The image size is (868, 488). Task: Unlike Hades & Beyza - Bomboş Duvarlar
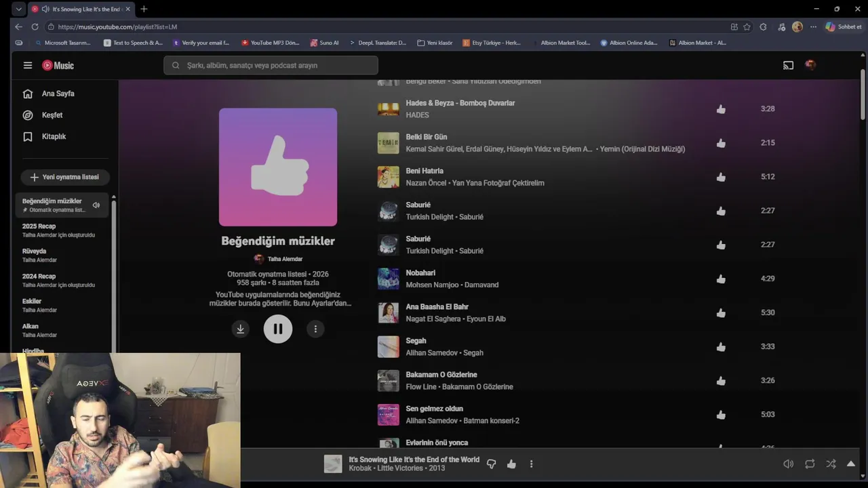(721, 108)
